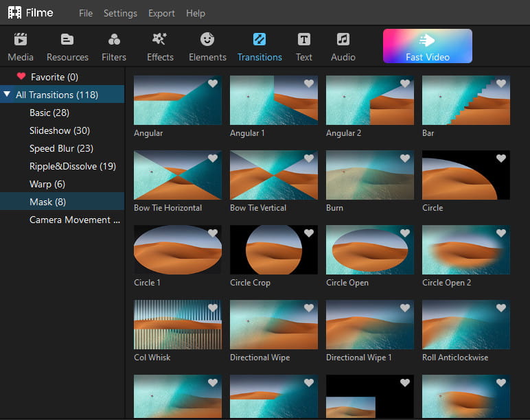This screenshot has width=530, height=420.
Task: Open the Text tool icon
Action: coord(303,40)
